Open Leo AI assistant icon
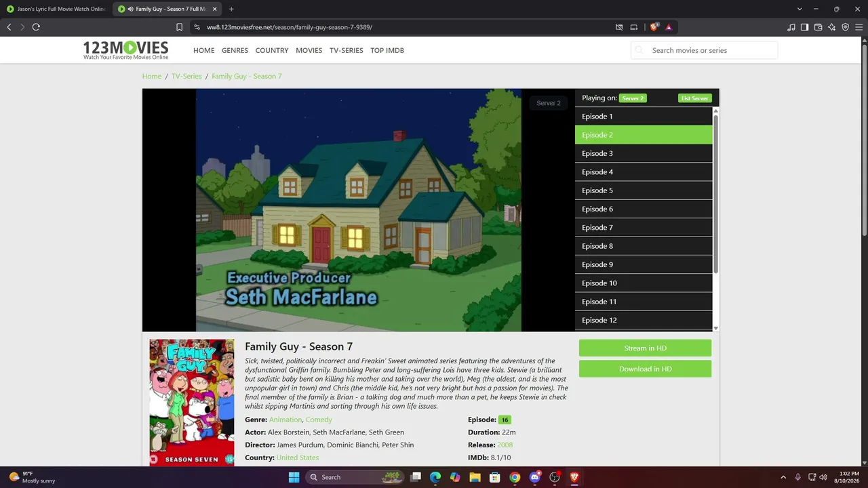868x488 pixels. point(832,27)
